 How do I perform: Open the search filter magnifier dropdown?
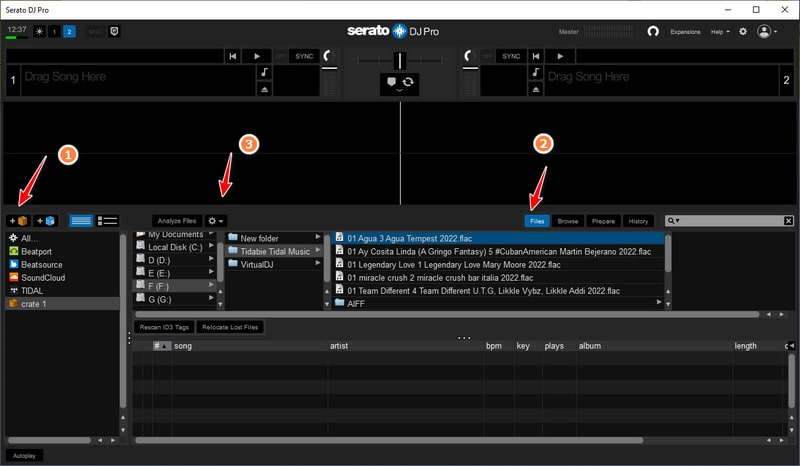(x=673, y=221)
